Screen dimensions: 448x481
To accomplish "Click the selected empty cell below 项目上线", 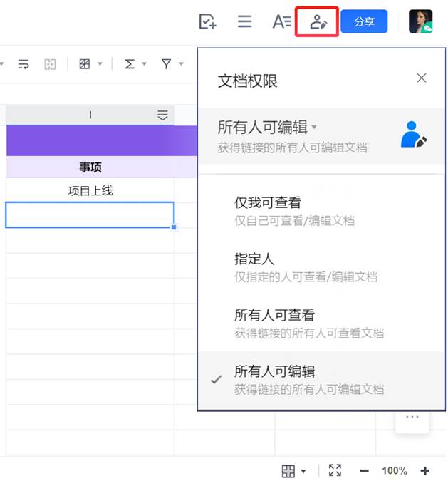I will click(x=90, y=214).
